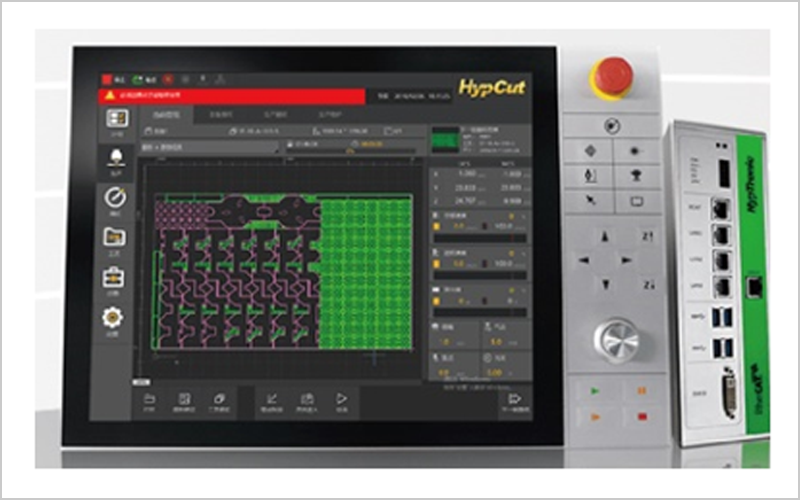
Task: Open the gear settings icon in sidebar
Action: coord(112,317)
